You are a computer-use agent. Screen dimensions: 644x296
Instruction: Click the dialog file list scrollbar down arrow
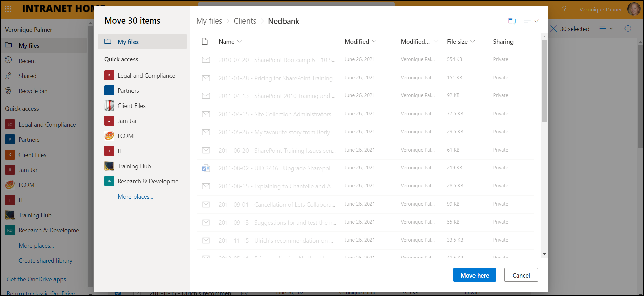click(544, 254)
